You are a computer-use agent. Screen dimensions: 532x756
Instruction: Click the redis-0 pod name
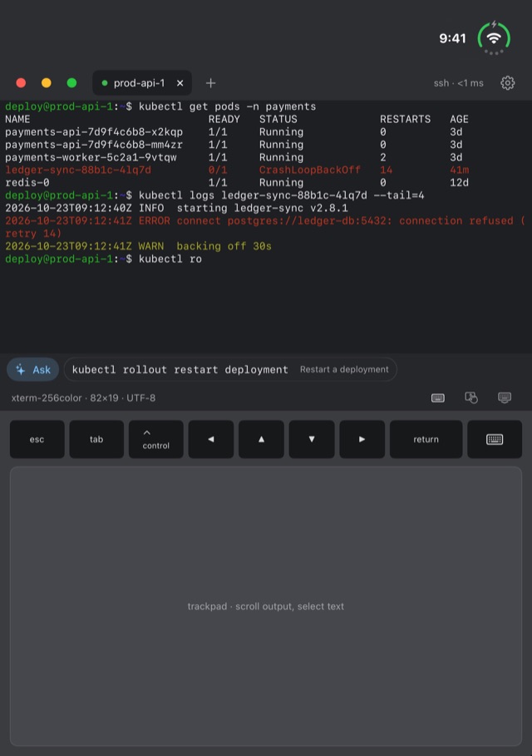point(27,182)
